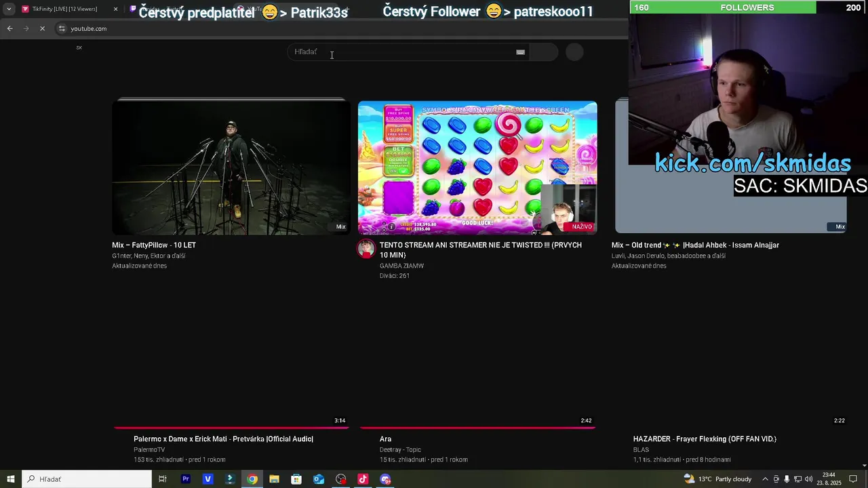This screenshot has height=488, width=868.
Task: Show hidden system tray icons
Action: click(766, 479)
